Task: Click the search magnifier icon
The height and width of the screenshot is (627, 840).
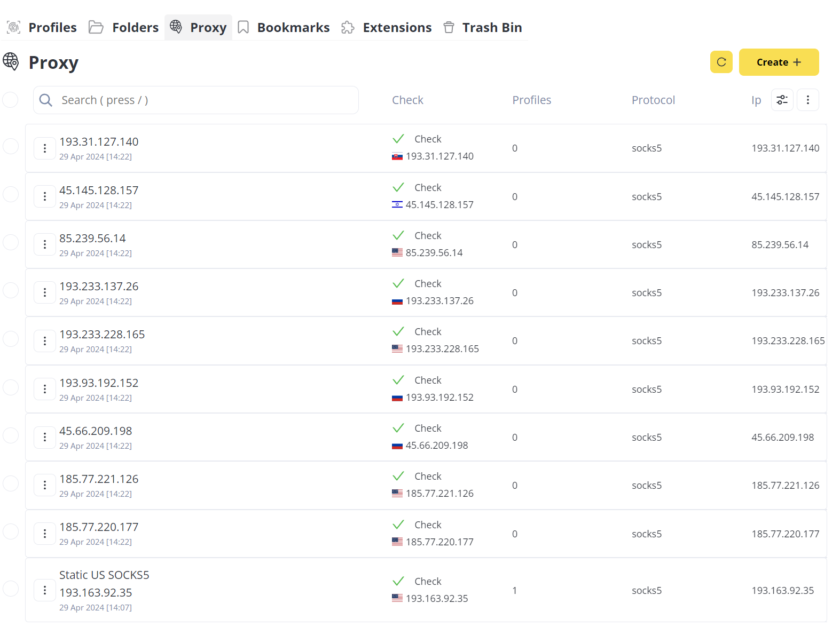Action: [46, 100]
